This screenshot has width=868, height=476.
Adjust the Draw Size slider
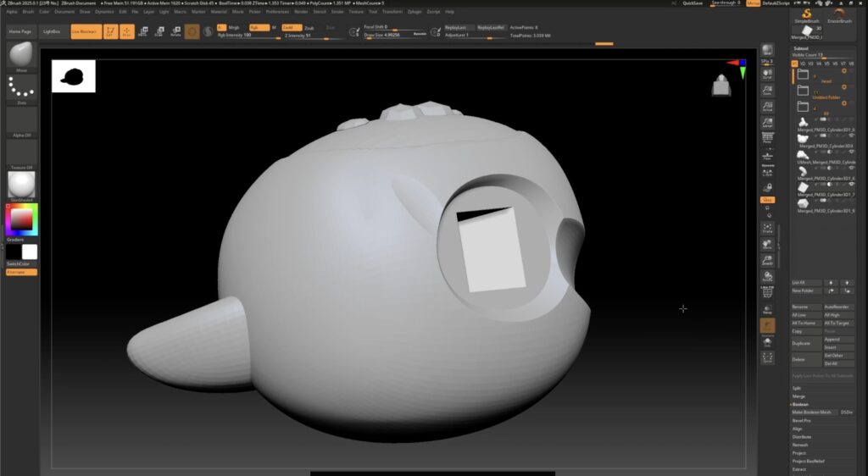tap(395, 35)
